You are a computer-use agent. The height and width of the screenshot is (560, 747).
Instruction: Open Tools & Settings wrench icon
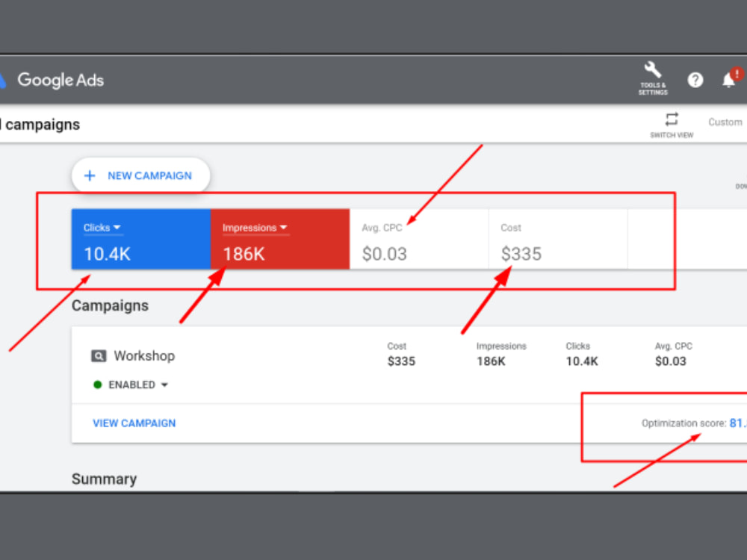(653, 69)
